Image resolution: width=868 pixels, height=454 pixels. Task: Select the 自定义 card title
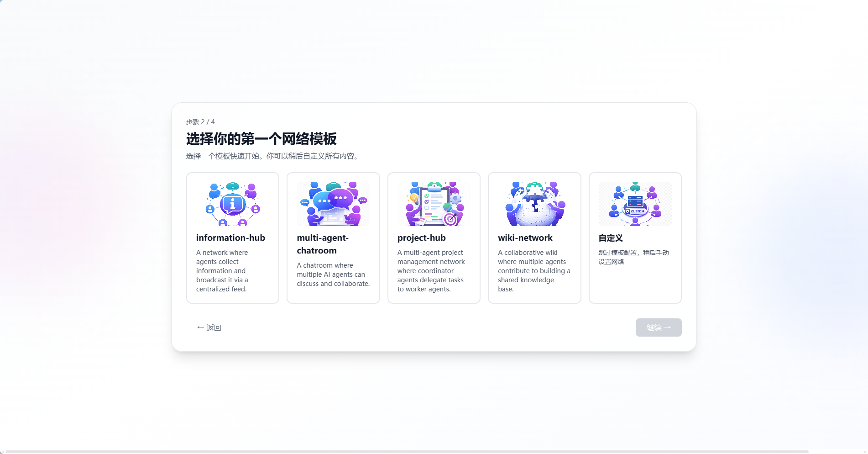pyautogui.click(x=611, y=238)
